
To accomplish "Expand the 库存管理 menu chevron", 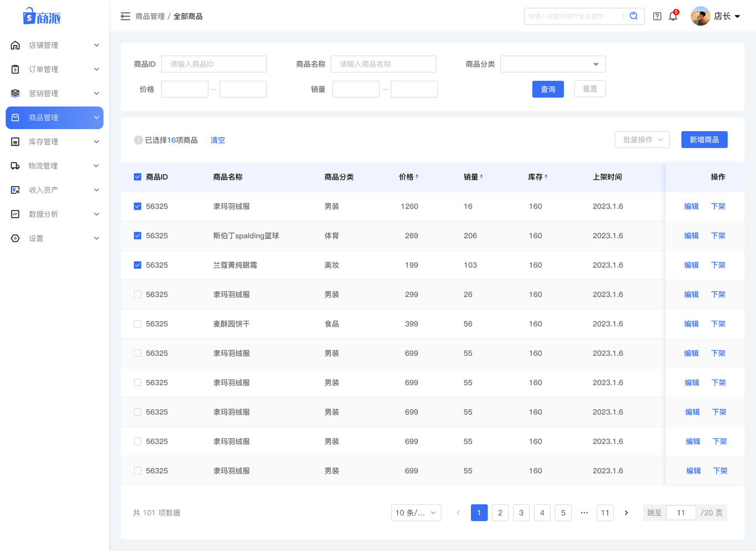I will coord(96,142).
